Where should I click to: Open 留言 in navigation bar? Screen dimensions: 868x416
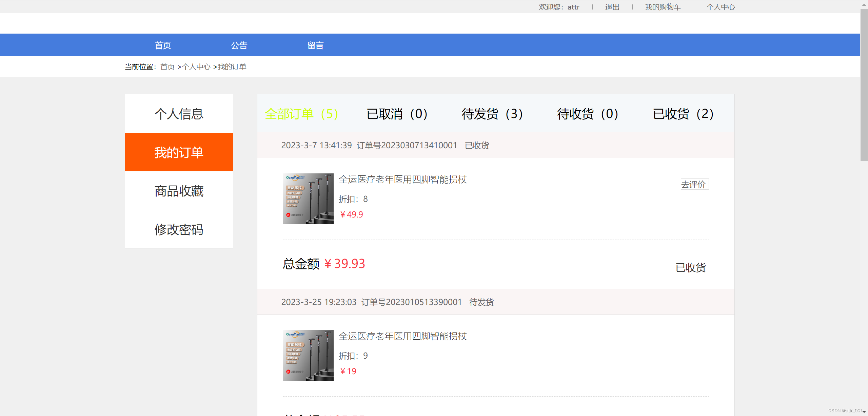click(315, 45)
